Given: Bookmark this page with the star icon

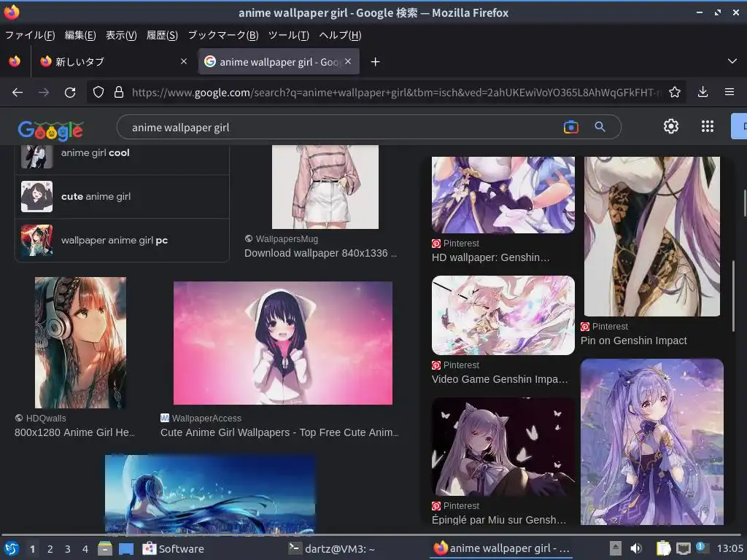Looking at the screenshot, I should coord(675,93).
